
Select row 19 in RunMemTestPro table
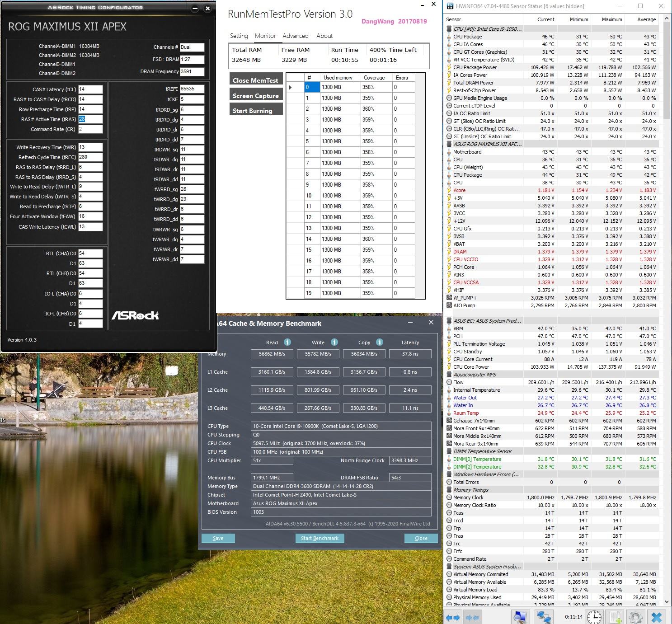[x=351, y=293]
